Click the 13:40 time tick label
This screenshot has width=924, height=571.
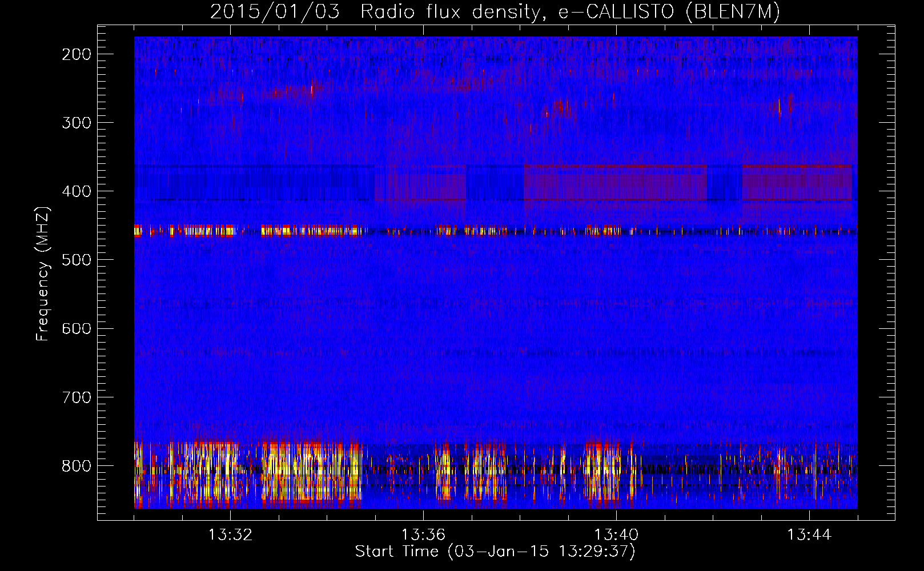616,535
